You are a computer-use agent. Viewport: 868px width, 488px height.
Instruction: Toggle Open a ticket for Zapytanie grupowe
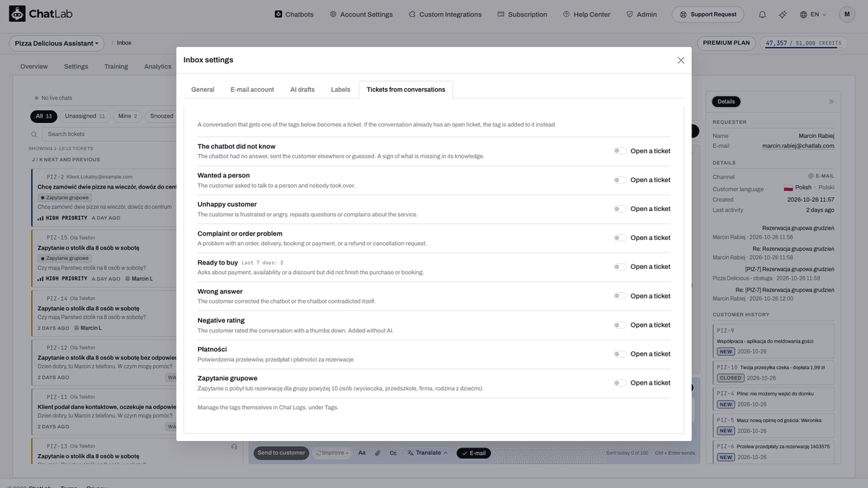[620, 383]
